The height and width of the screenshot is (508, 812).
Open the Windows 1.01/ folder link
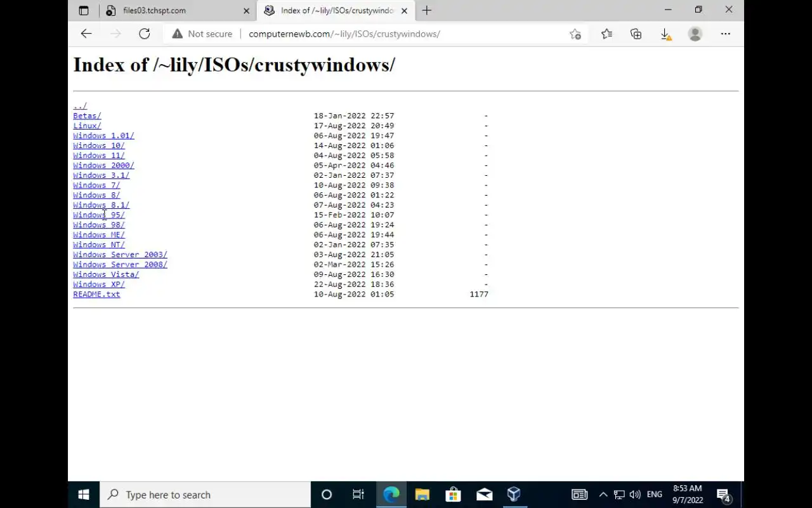pos(103,135)
